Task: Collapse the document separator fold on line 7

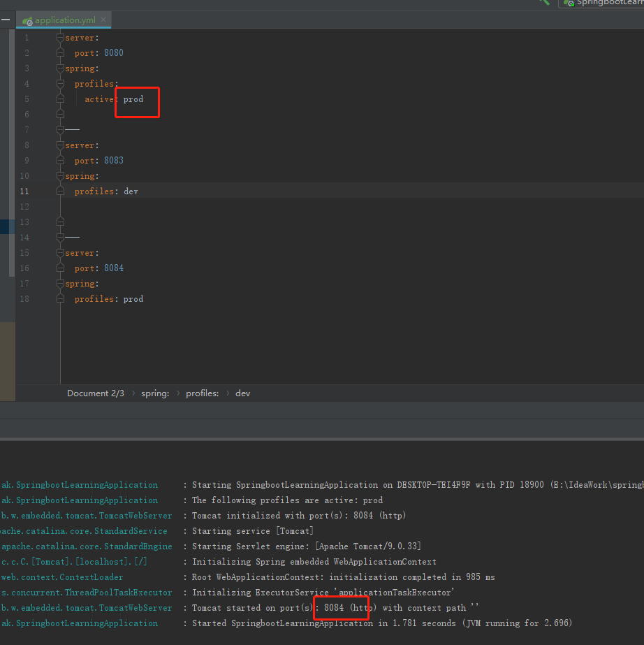Action: tap(61, 129)
